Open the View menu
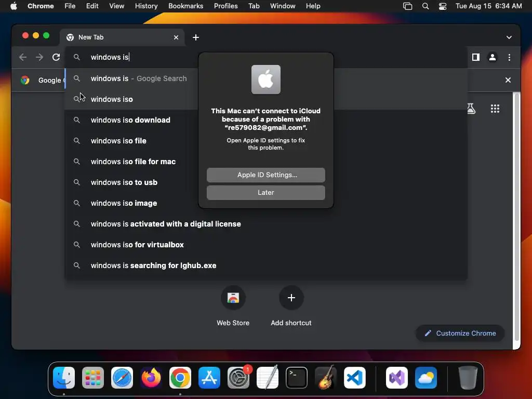532x399 pixels. click(116, 6)
